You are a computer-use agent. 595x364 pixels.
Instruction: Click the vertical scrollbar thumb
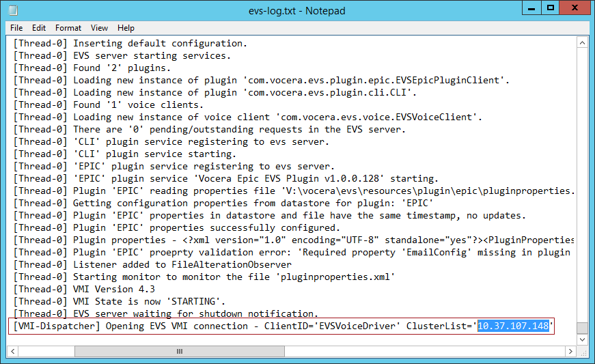click(x=581, y=328)
